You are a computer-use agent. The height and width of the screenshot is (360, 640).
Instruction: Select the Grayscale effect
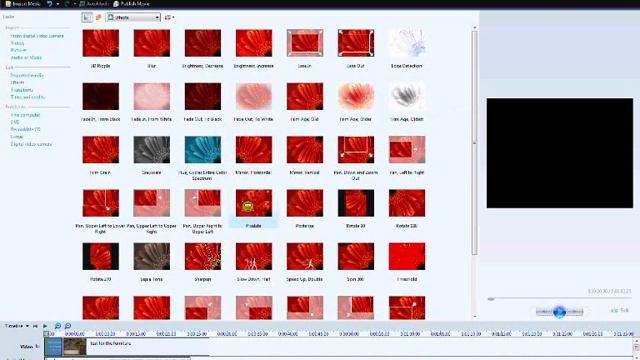[x=151, y=150]
